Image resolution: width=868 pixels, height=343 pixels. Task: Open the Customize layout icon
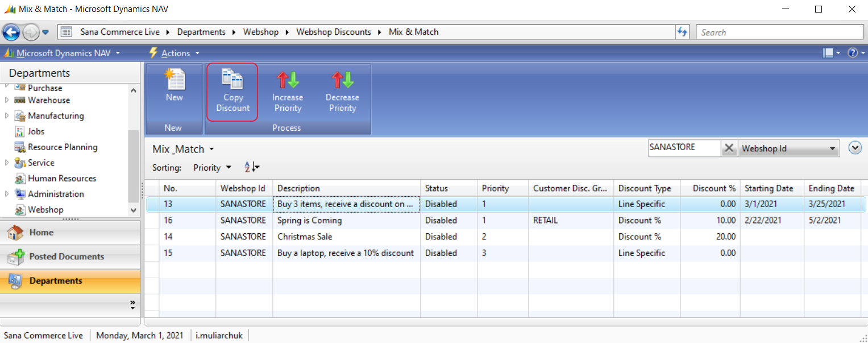[x=828, y=53]
